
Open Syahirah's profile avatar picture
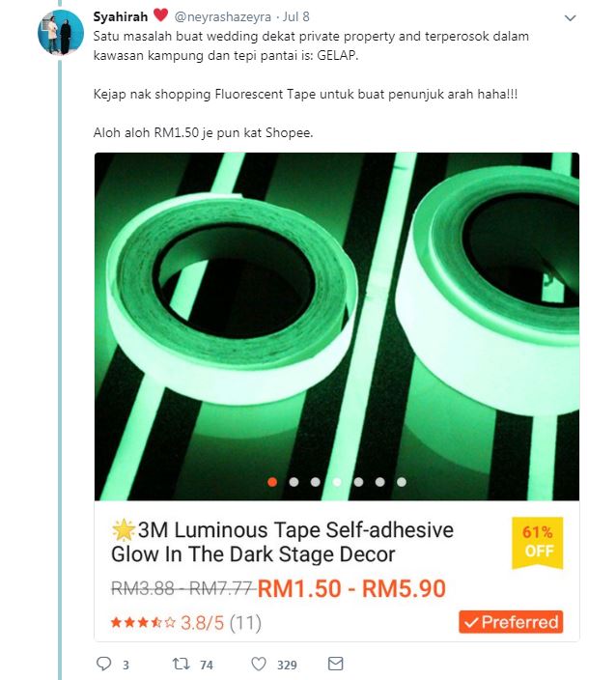(60, 32)
